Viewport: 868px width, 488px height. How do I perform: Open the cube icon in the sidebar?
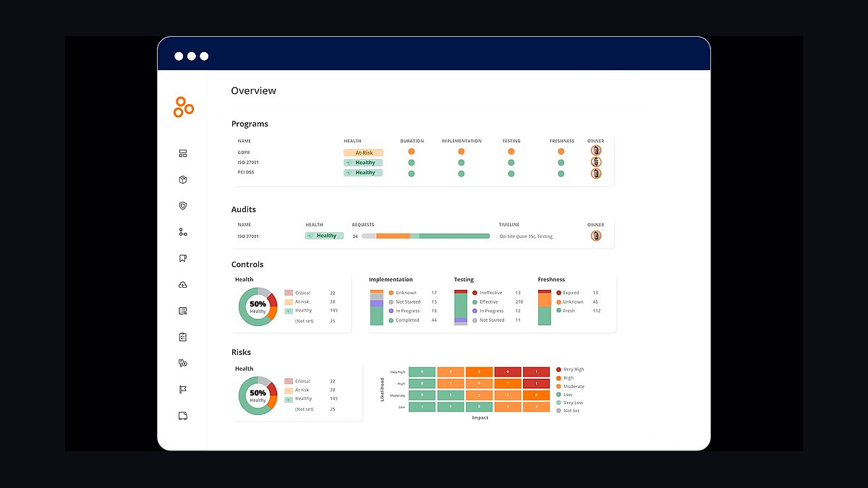tap(183, 179)
